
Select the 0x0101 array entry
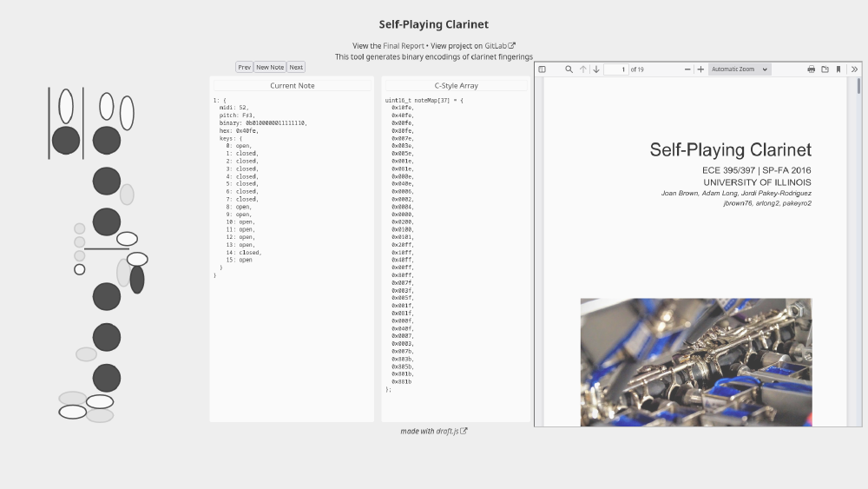[403, 237]
